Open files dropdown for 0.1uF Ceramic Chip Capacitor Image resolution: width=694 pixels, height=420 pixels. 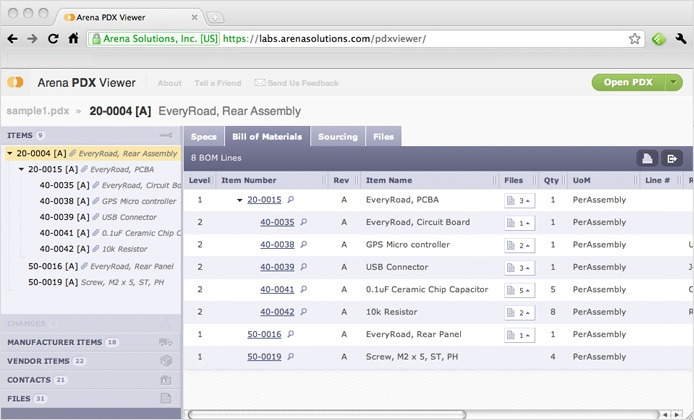[x=519, y=290]
